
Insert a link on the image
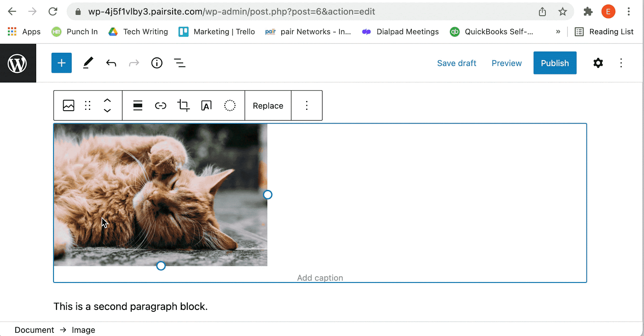coord(161,105)
